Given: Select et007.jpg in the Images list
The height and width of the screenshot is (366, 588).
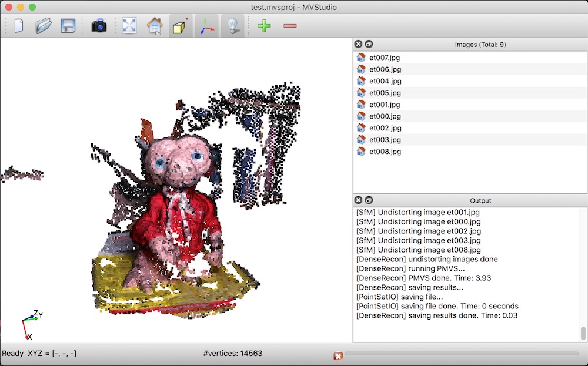Looking at the screenshot, I should click(470, 58).
